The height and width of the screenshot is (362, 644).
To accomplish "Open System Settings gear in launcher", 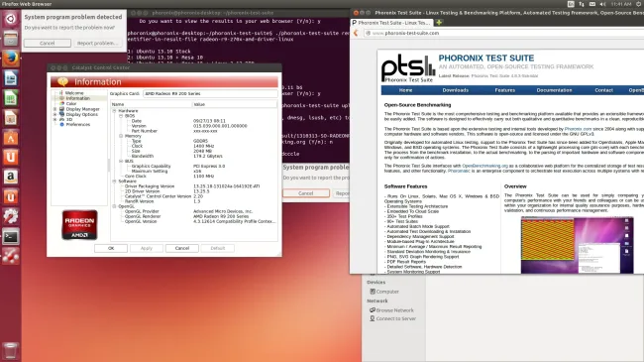I will click(11, 216).
